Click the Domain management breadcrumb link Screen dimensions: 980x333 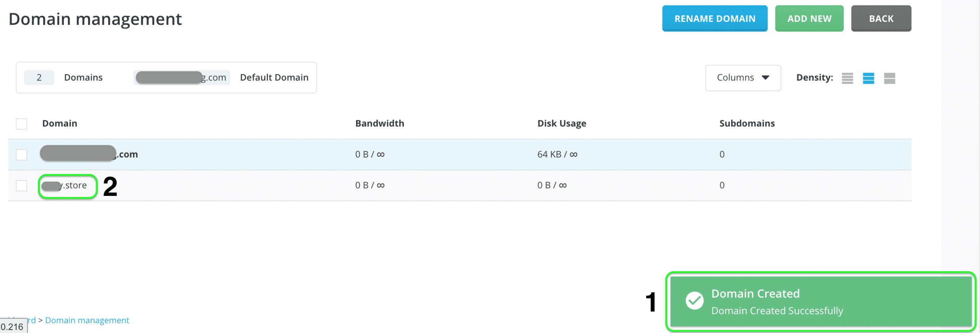pyautogui.click(x=87, y=320)
